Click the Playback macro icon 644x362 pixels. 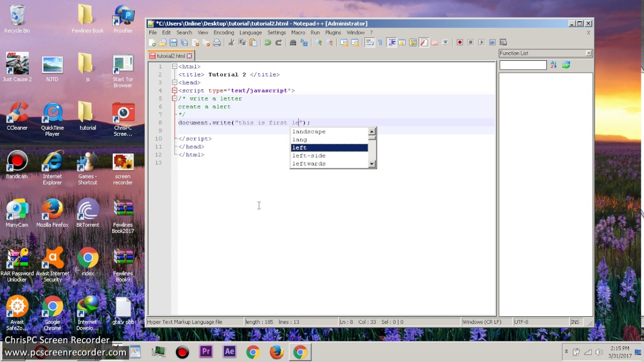click(481, 43)
